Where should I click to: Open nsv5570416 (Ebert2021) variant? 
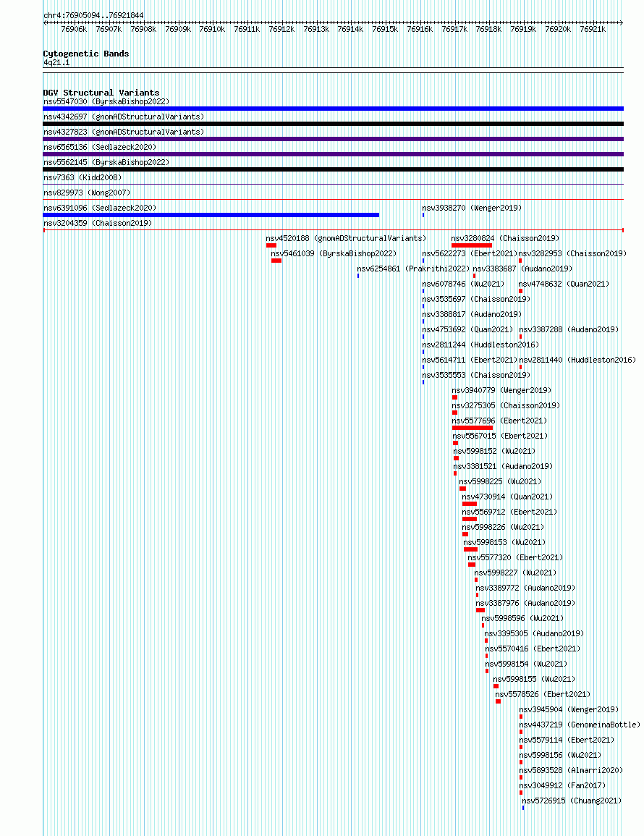tap(533, 649)
